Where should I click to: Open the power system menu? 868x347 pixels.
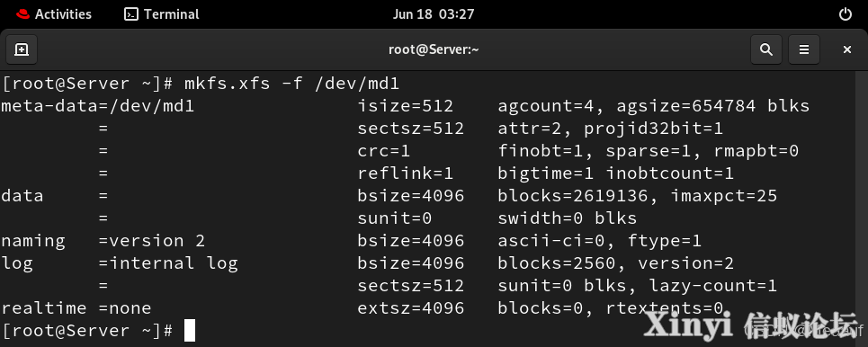pyautogui.click(x=846, y=14)
